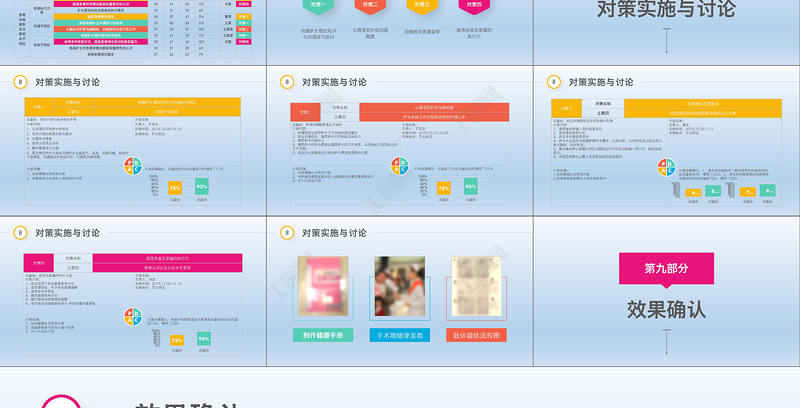Click number 8 circle badge on photo slide
This screenshot has height=408, width=800.
[x=287, y=233]
